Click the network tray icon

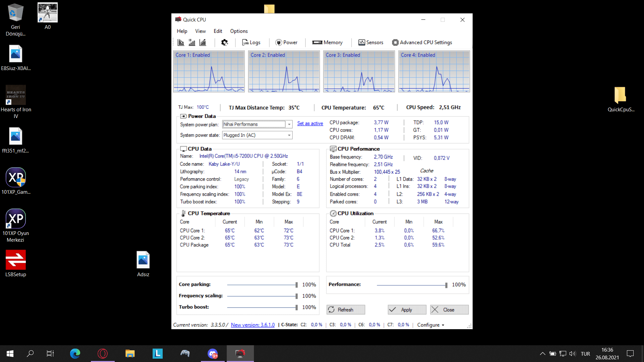(563, 354)
